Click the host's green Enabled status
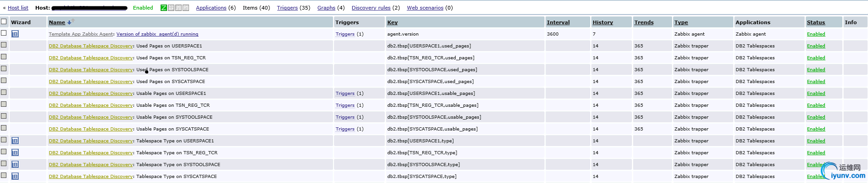The width and height of the screenshot is (868, 183). point(143,8)
